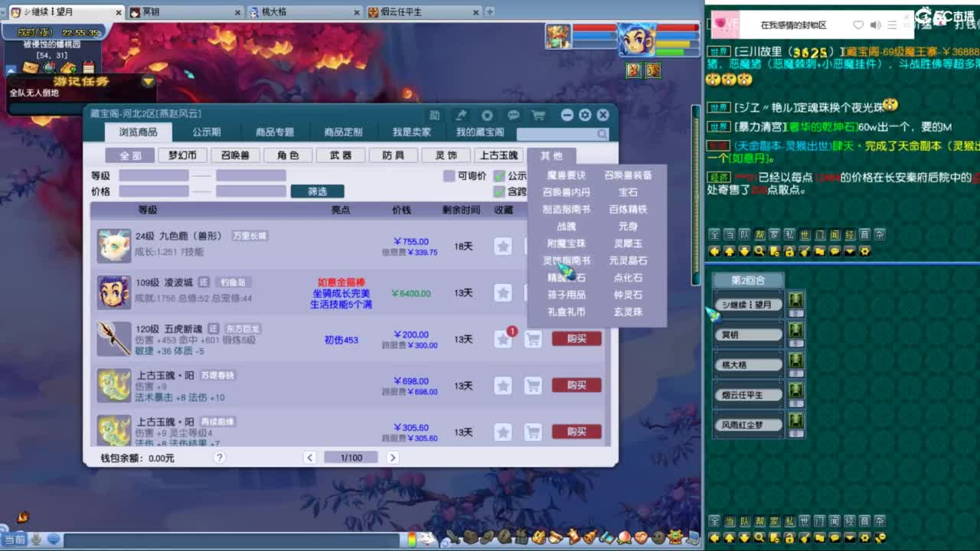Click the search magnifier in 藏宝阁 search box
The height and width of the screenshot is (551, 980).
[x=603, y=134]
